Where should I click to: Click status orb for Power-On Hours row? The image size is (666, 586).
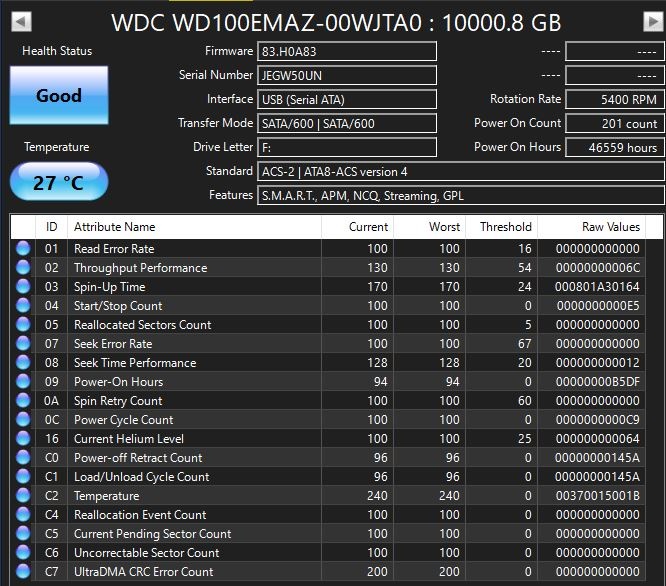coord(23,381)
